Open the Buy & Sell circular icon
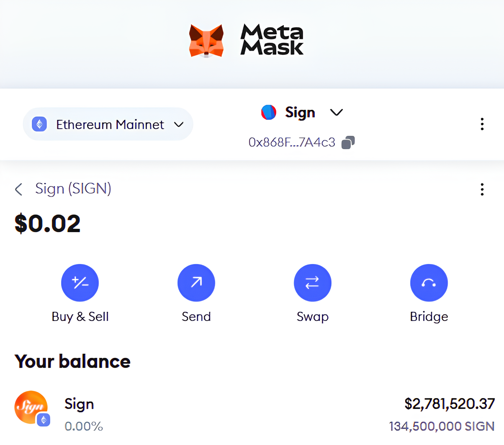 [80, 283]
